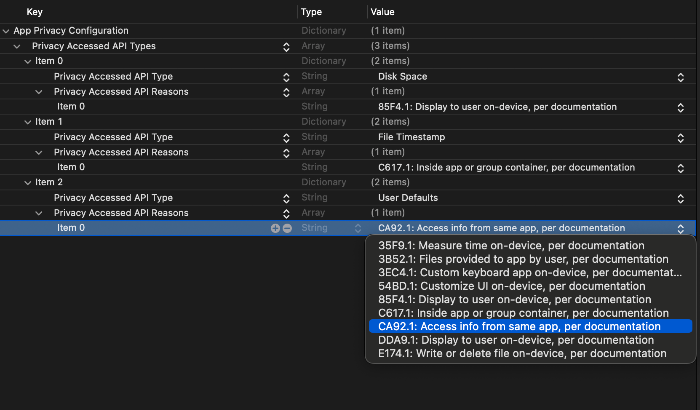Collapse API Reasons under User Defaults item

[x=39, y=213]
